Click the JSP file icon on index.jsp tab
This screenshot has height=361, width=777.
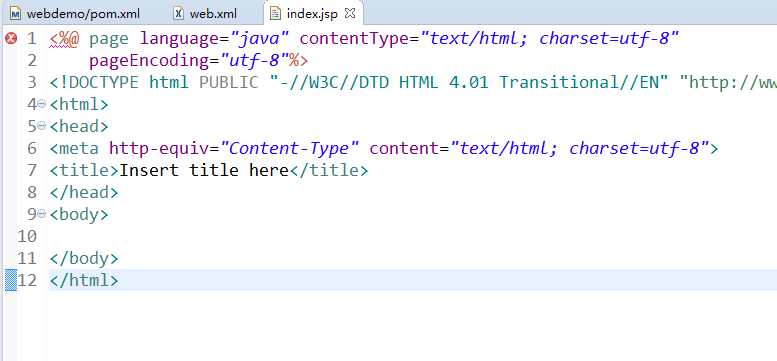(x=276, y=13)
